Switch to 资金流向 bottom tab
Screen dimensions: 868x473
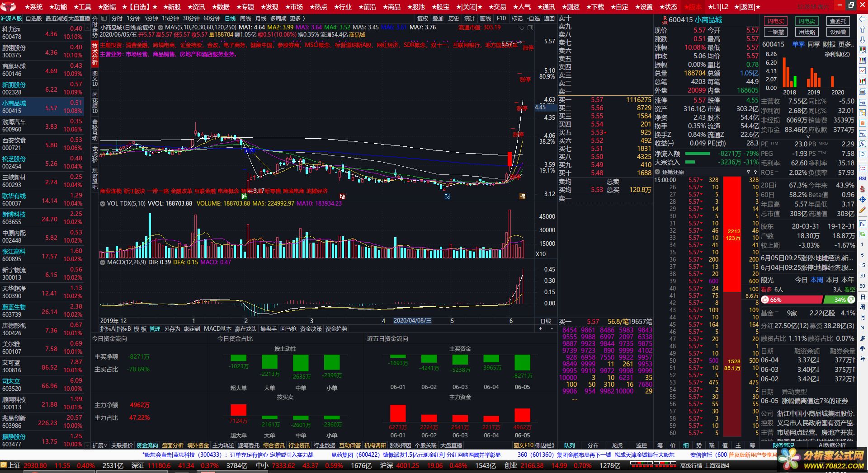[147, 445]
